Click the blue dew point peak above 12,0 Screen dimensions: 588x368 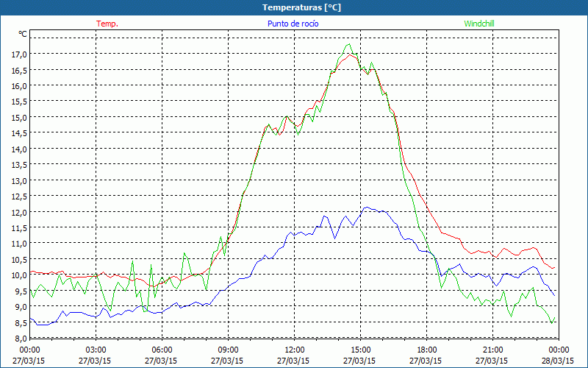click(x=367, y=208)
